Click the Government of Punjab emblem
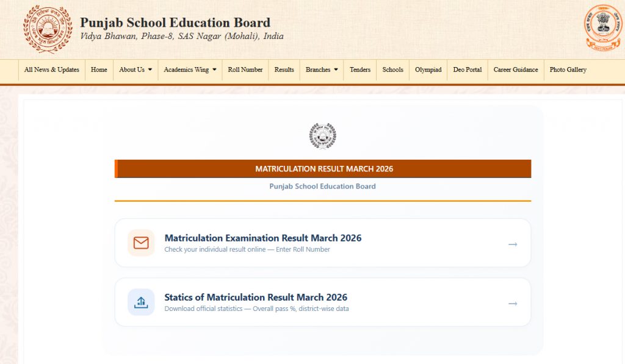Image resolution: width=625 pixels, height=364 pixels. click(603, 27)
